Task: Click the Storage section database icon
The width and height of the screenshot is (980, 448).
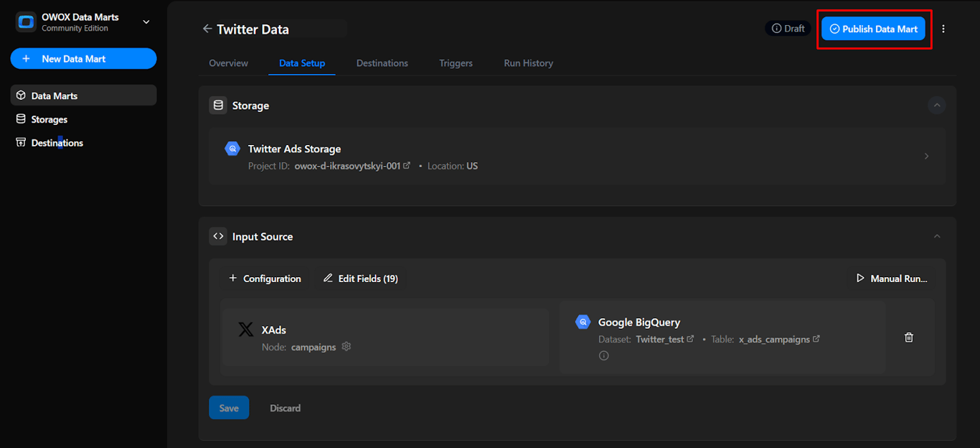Action: tap(218, 106)
